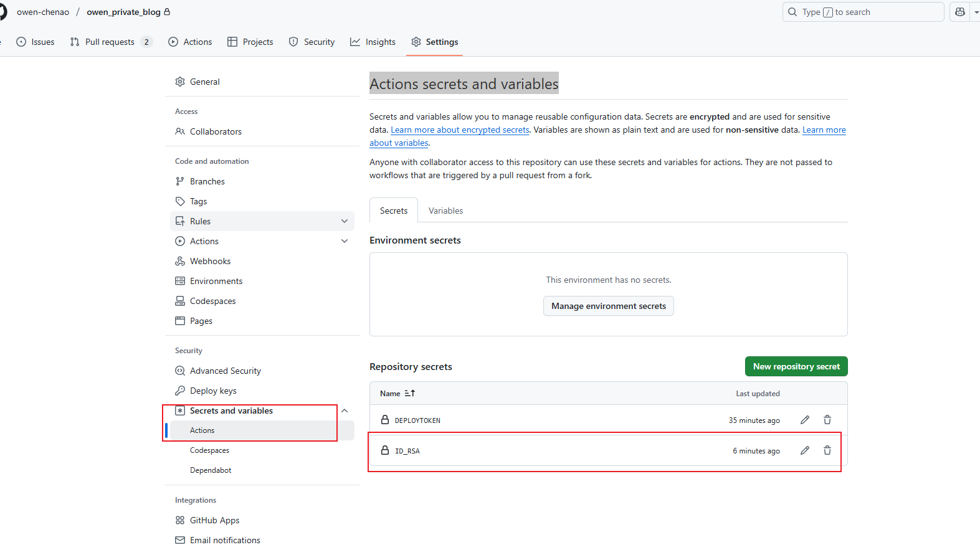Click the Environments server icon
980x560 pixels.
coord(180,281)
